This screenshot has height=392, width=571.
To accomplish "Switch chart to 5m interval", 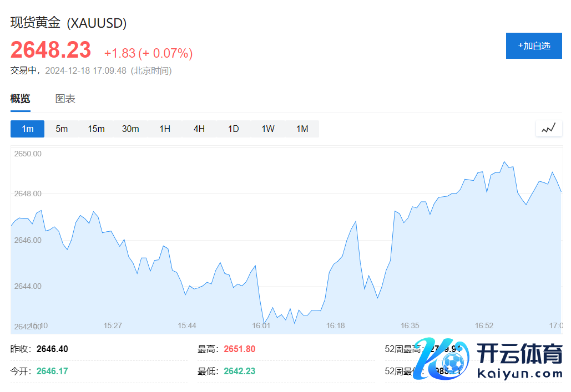I will point(62,129).
